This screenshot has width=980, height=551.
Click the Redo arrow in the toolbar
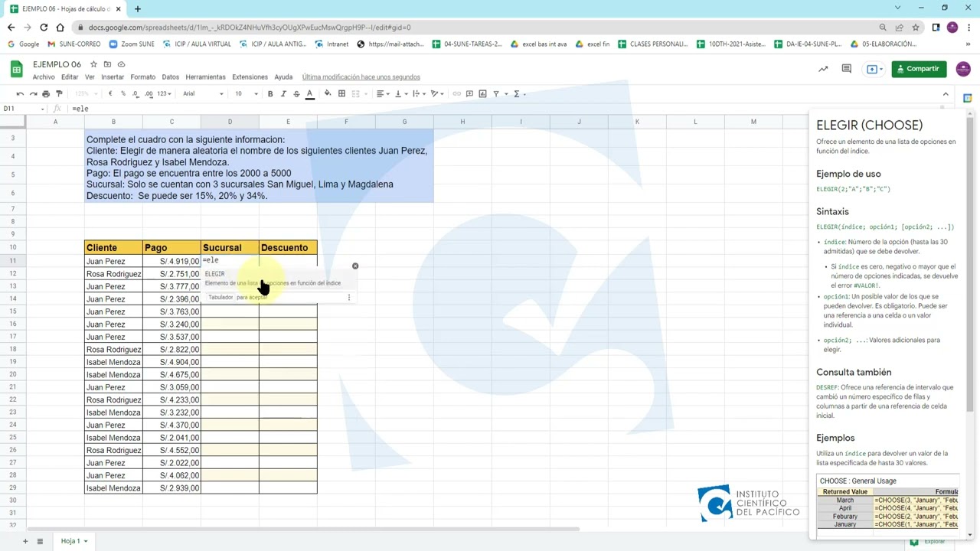[33, 94]
